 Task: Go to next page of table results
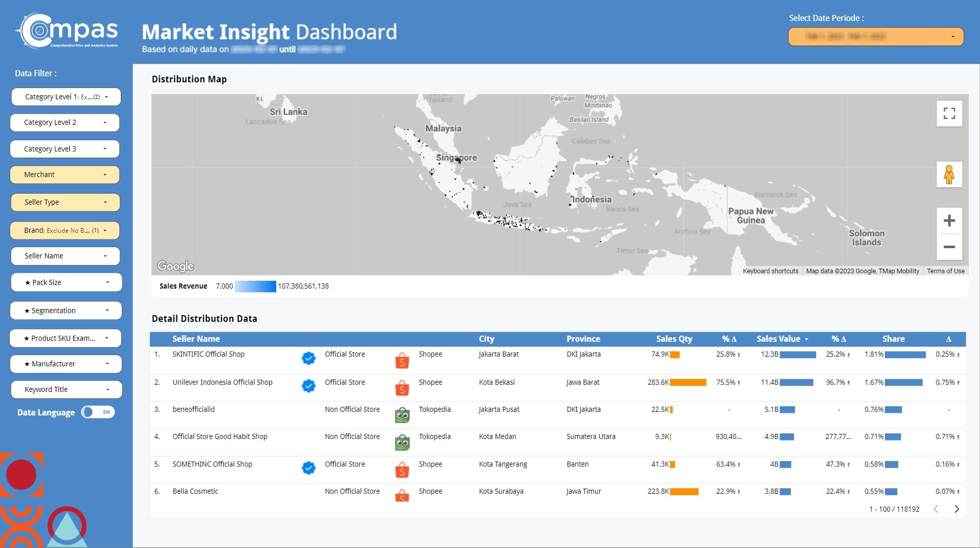956,509
